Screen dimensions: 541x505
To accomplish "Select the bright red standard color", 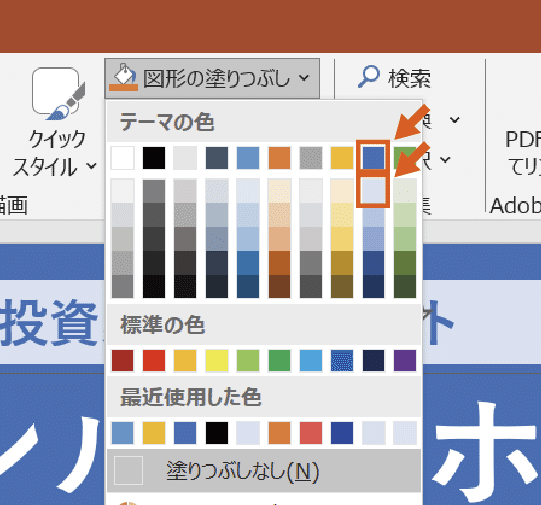I will click(154, 360).
